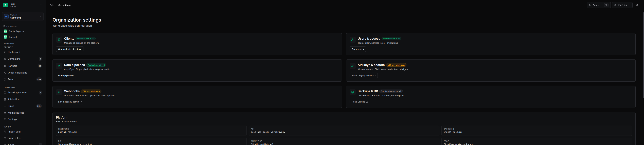Click relo-api.quomx.workers.dev API value
This screenshot has width=644, height=145.
(x=268, y=132)
